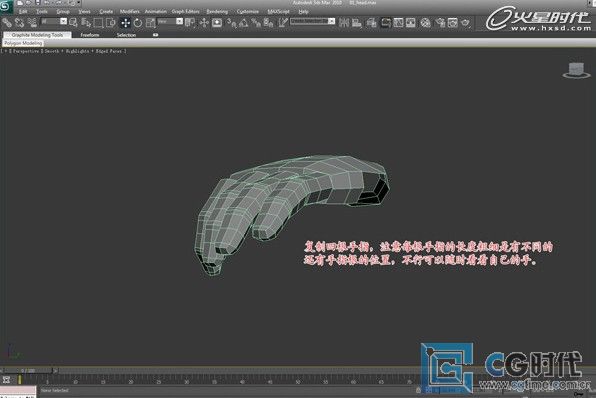596x398 pixels.
Task: Switch to the Graphite Modeling Tools tab
Action: (x=37, y=35)
